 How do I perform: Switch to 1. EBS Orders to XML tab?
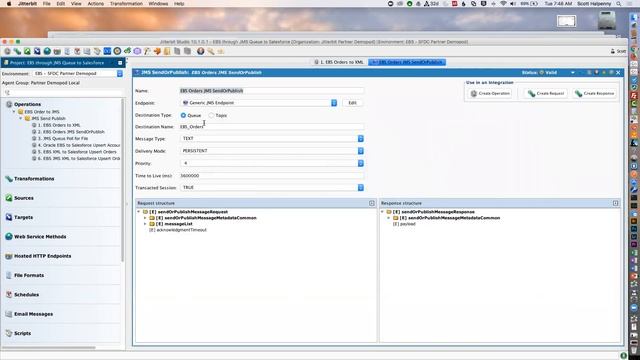(339, 62)
